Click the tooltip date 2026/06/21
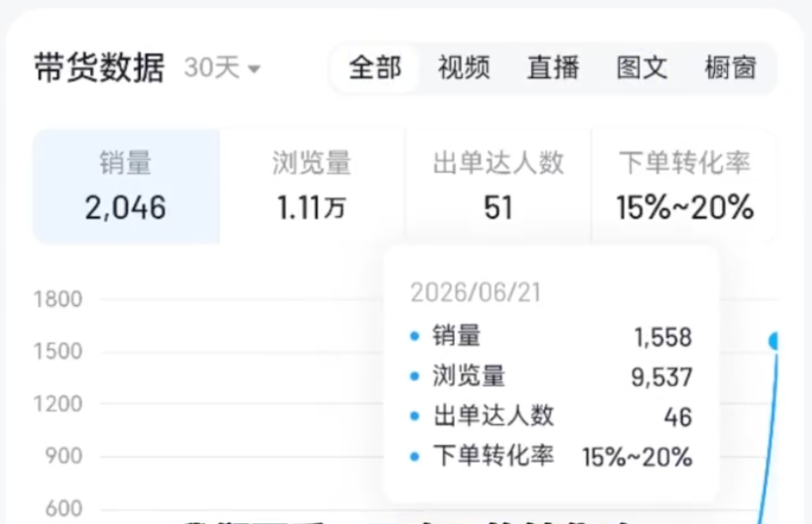The height and width of the screenshot is (524, 812). (x=475, y=292)
